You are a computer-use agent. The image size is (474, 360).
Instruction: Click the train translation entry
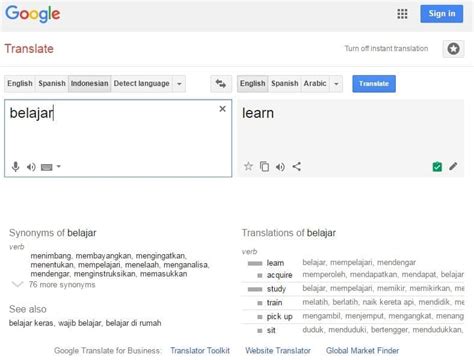[x=274, y=303]
